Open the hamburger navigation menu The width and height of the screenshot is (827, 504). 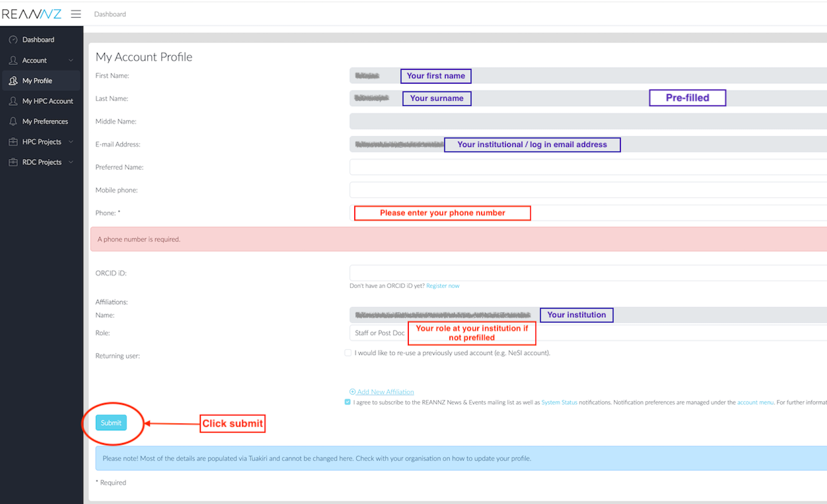[76, 14]
